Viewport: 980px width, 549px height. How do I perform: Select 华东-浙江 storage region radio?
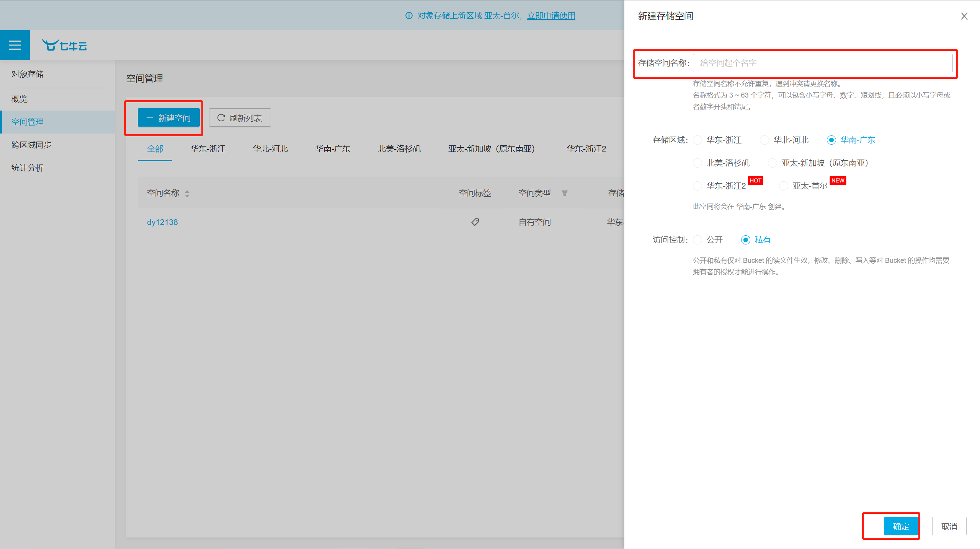697,140
